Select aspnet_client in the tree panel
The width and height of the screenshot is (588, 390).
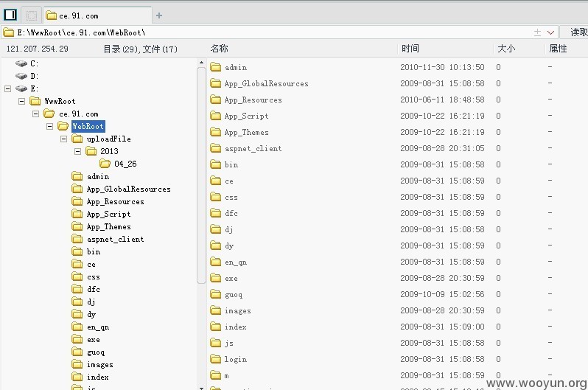click(x=115, y=239)
